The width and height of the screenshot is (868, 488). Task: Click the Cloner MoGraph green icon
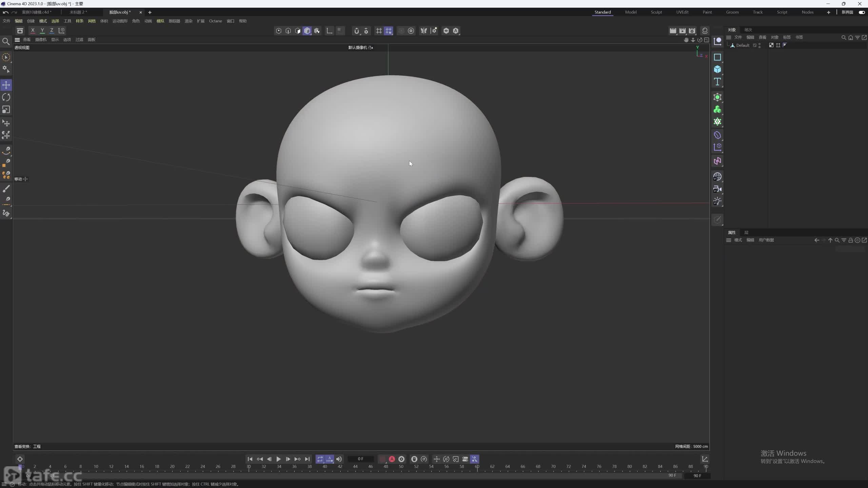[x=717, y=109]
